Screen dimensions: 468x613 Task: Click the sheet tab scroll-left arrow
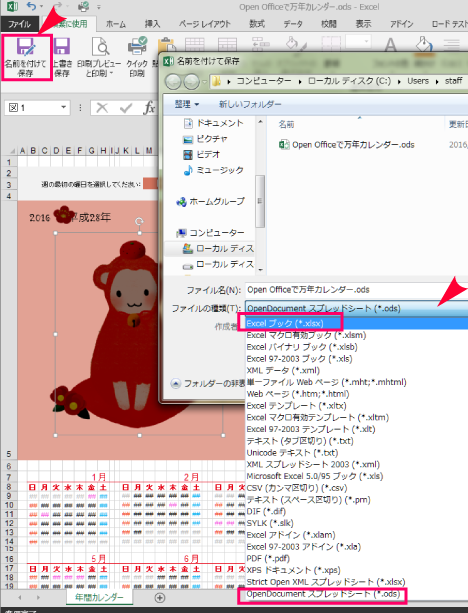click(x=20, y=597)
